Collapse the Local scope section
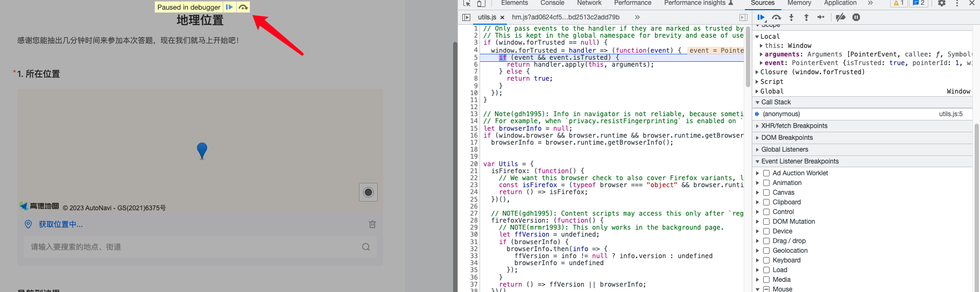Screen dimensions: 980x292 point(757,37)
